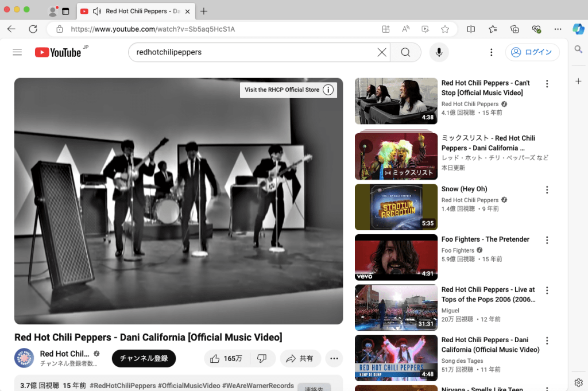Open the YouTube hamburger guide menu
Image resolution: width=588 pixels, height=391 pixels.
(x=17, y=52)
